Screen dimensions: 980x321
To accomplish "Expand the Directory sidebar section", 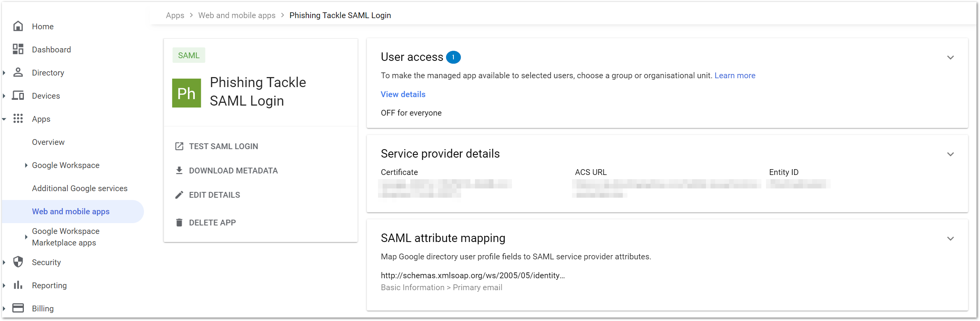I will coord(4,73).
